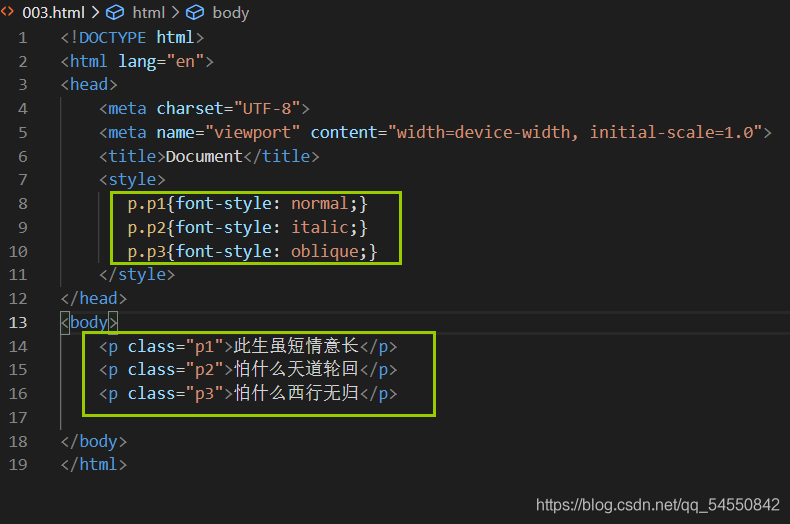Click the body element cube icon
This screenshot has height=524, width=790.
click(195, 12)
